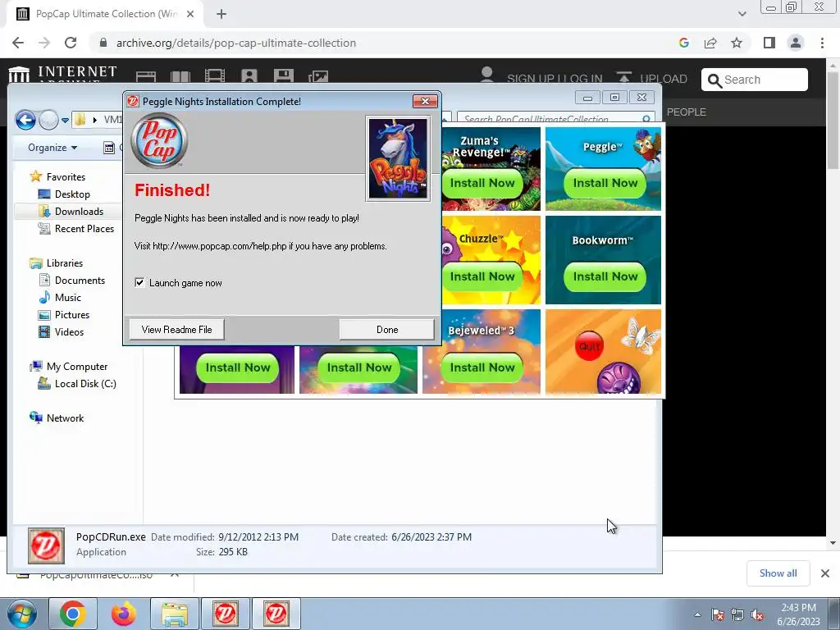Click Install Now under Chuzzle
The image size is (840, 630).
[482, 276]
